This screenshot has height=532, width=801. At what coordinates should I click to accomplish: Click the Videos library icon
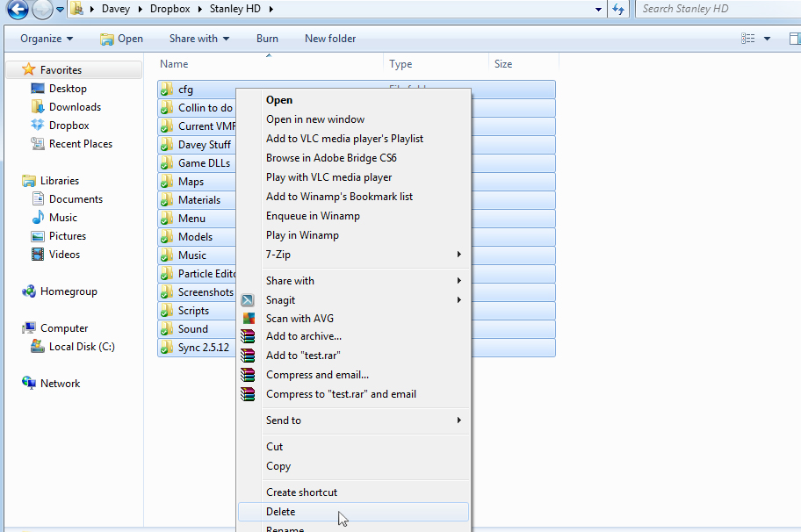[x=38, y=255]
